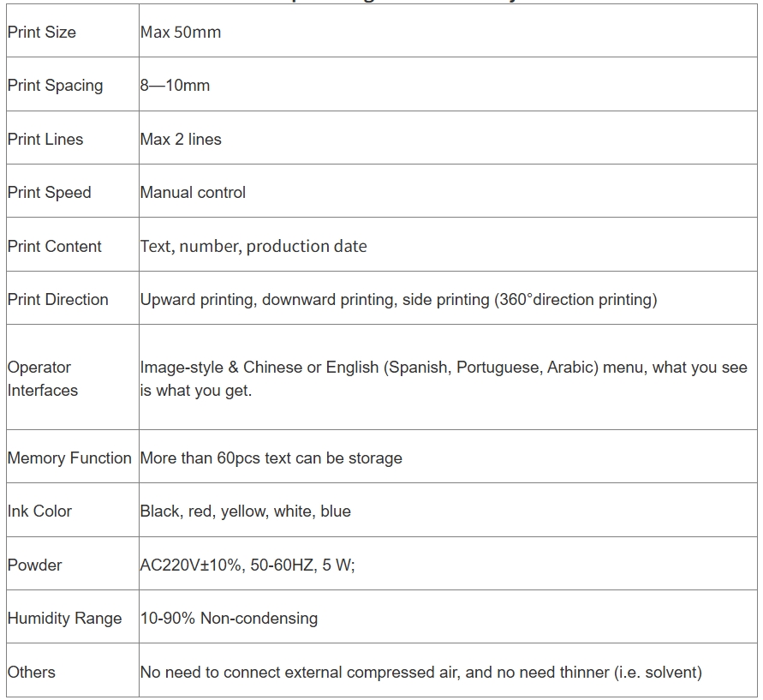Screen dimensions: 763x700
Task: Click the "Print Size" row label
Action: point(42,33)
